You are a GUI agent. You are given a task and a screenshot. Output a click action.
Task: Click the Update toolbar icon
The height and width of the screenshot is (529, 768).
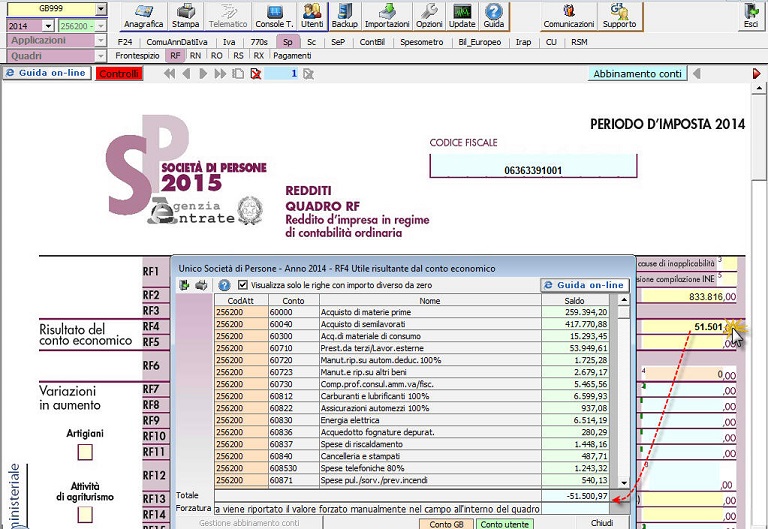pos(462,16)
